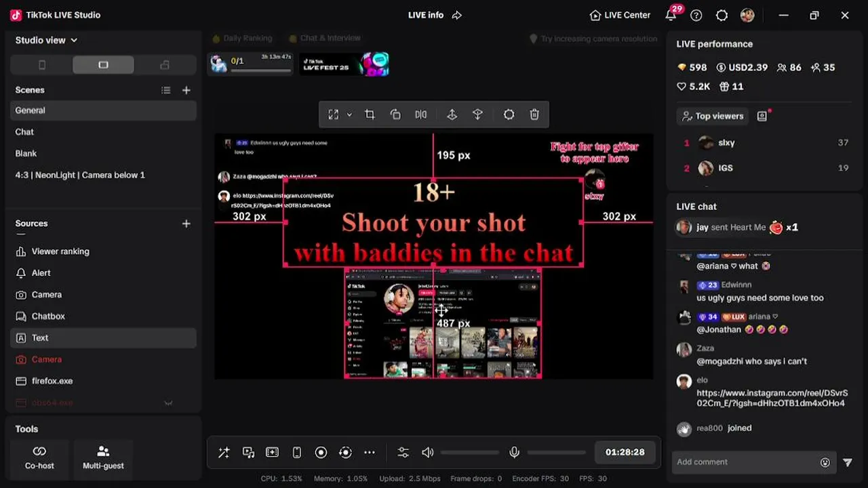Open the magic effects wand tool

(x=224, y=452)
